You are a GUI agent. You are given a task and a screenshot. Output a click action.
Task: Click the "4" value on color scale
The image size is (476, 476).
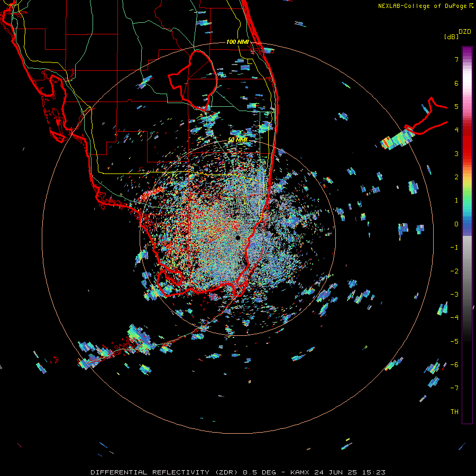coord(456,130)
